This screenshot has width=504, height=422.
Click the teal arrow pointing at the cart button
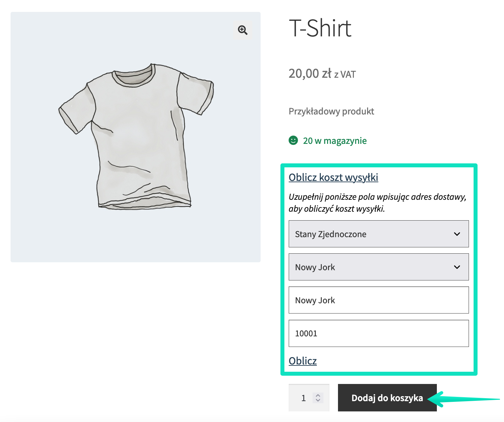point(463,399)
